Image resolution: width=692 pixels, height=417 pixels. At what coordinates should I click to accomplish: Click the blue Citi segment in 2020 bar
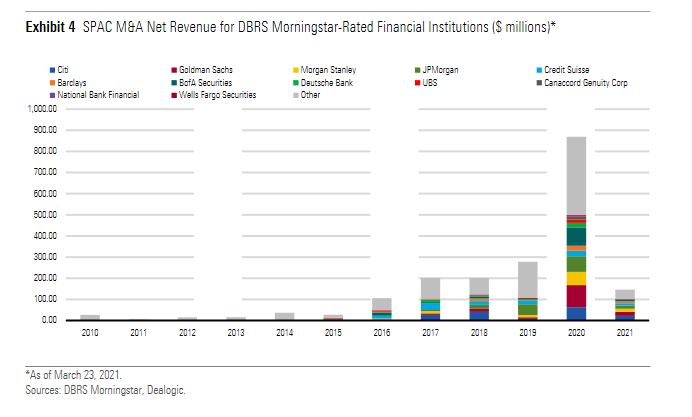tap(575, 313)
